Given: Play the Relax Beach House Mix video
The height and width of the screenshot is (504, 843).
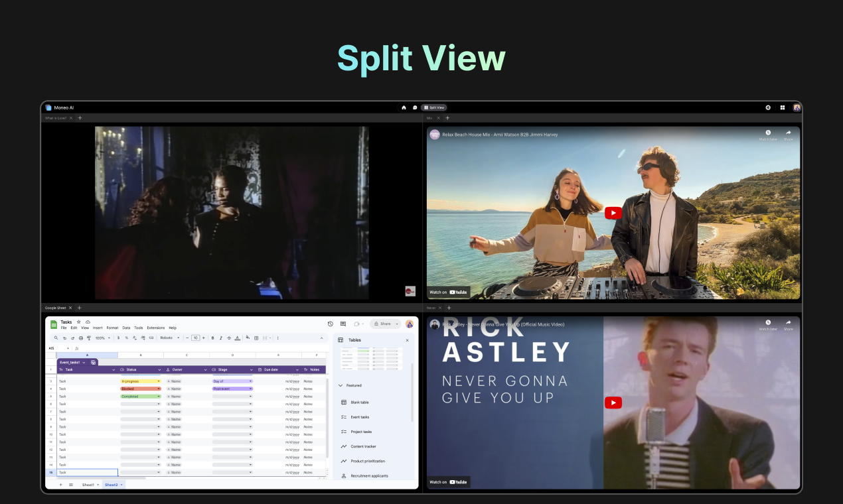Looking at the screenshot, I should 613,213.
